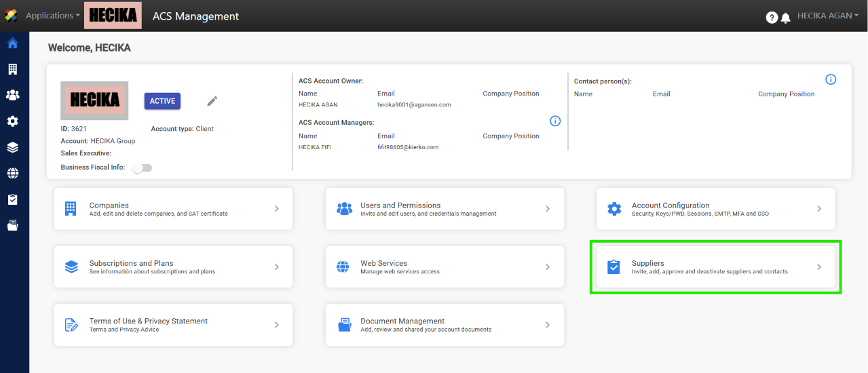Viewport: 868px width, 373px height.
Task: Open the Suppliers card title
Action: pyautogui.click(x=648, y=263)
